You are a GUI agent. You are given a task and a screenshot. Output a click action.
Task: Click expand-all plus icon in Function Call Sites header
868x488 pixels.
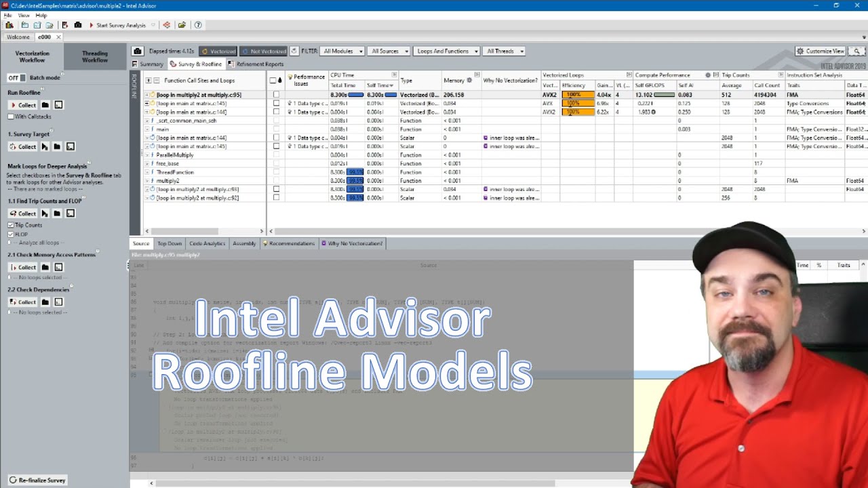click(x=149, y=80)
